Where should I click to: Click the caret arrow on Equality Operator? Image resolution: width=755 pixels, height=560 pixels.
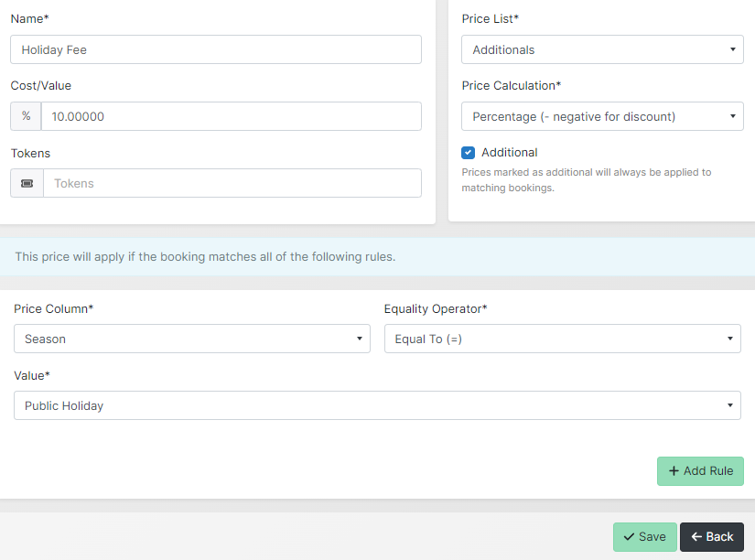pos(729,339)
